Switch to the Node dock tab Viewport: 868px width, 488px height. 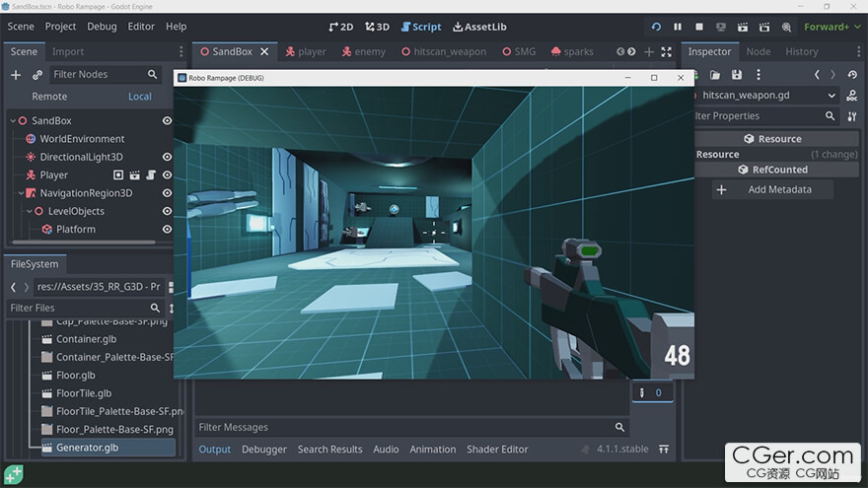758,51
